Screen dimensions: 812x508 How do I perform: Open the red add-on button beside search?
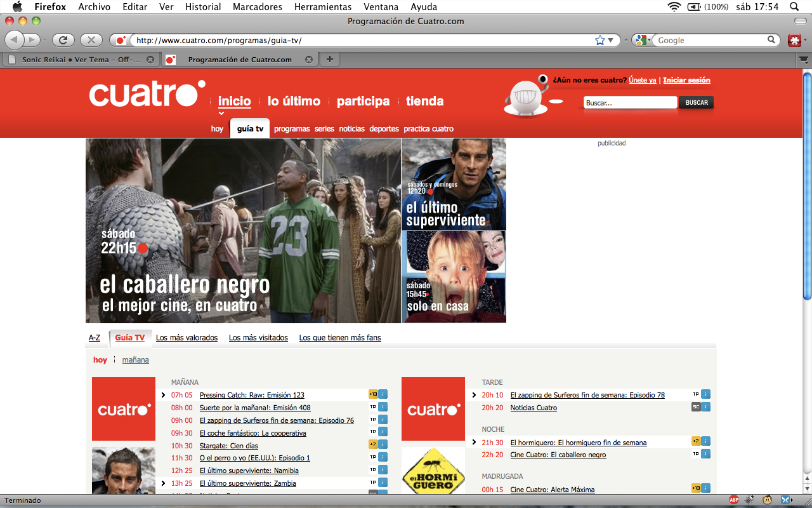click(794, 40)
